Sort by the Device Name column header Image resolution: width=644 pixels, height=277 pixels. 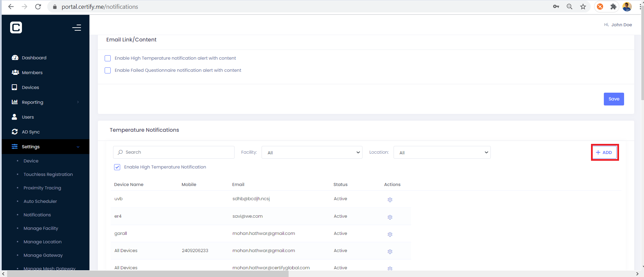pyautogui.click(x=129, y=184)
